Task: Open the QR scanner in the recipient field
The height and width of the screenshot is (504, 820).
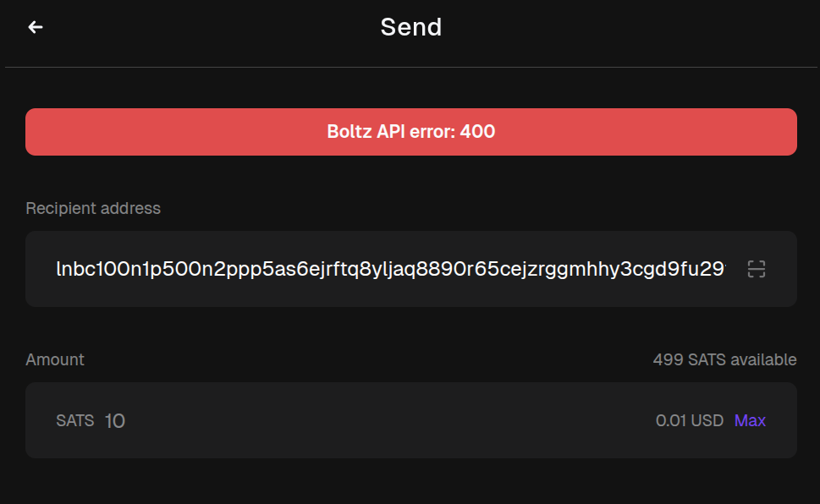Action: click(756, 269)
